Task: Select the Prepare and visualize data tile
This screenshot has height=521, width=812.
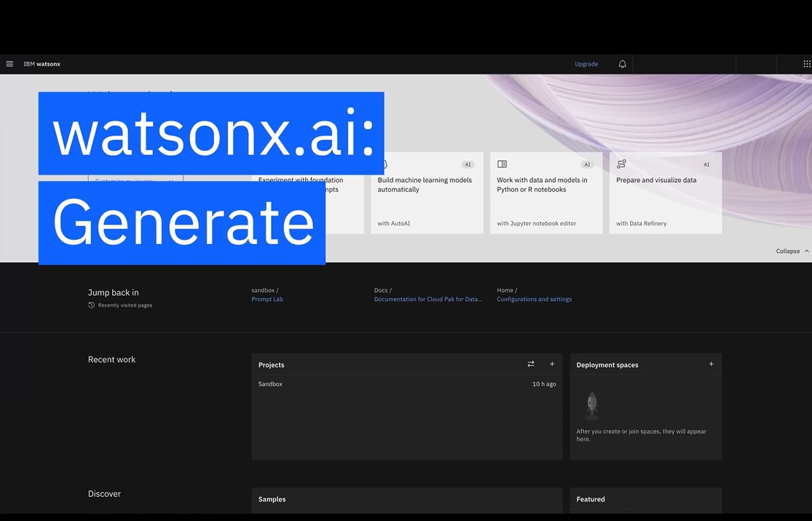Action: tap(665, 193)
